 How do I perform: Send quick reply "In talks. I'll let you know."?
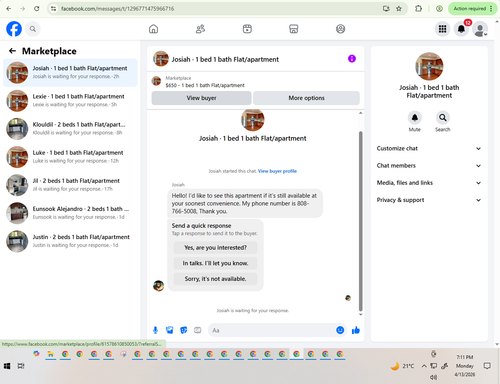pos(215,263)
